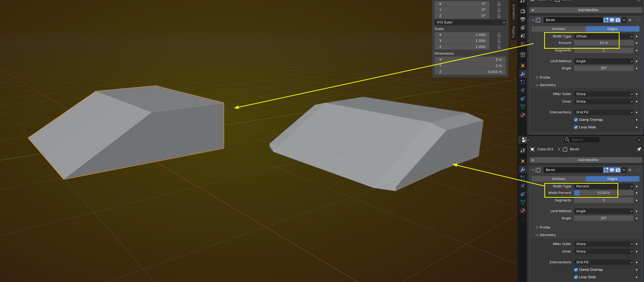Click Cube.001 breadcrumb in properties editor
644x282 pixels.
[545, 149]
